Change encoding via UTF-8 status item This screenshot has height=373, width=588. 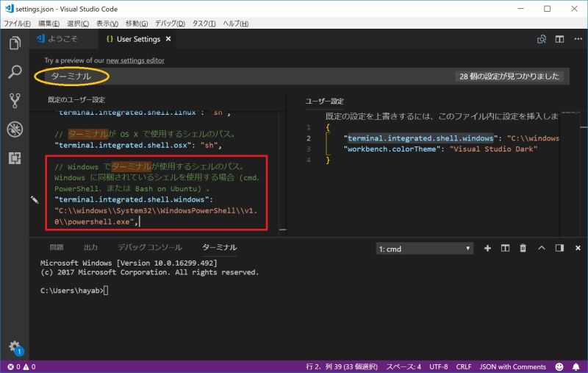(x=438, y=366)
